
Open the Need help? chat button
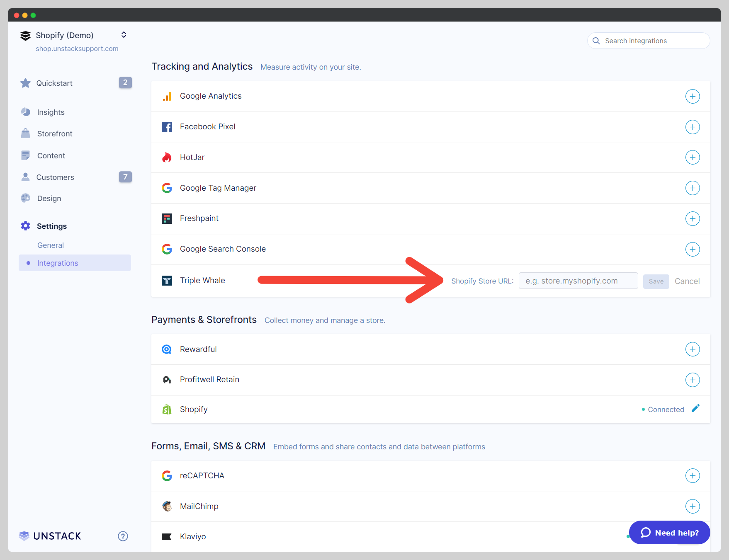[669, 533]
